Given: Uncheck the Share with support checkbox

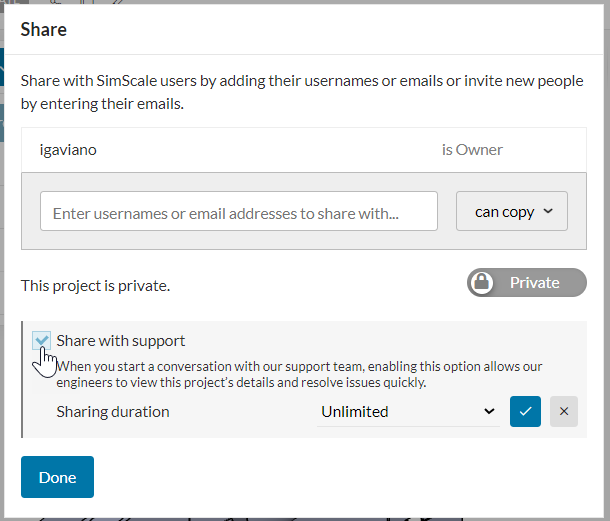Looking at the screenshot, I should point(41,341).
